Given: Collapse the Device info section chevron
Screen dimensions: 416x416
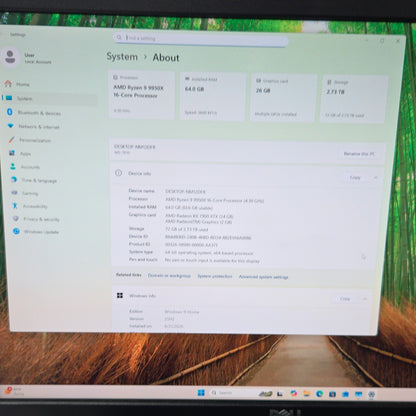Looking at the screenshot, I should [376, 178].
